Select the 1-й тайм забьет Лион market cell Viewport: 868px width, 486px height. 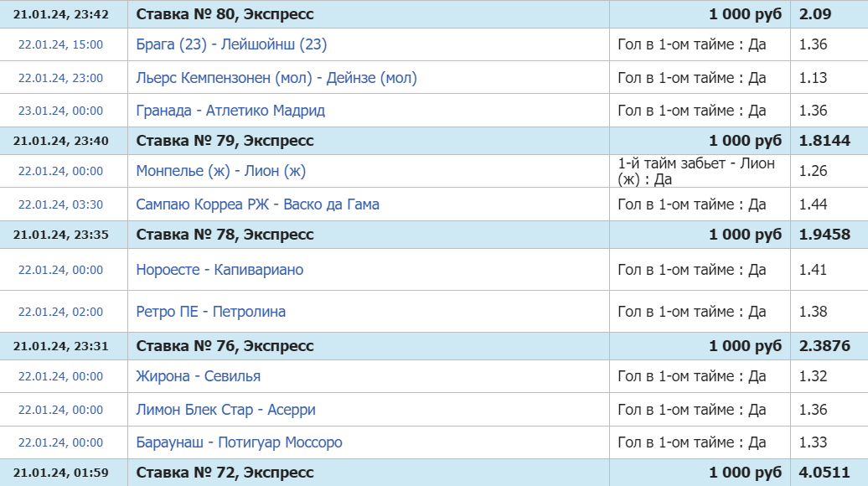[696, 171]
